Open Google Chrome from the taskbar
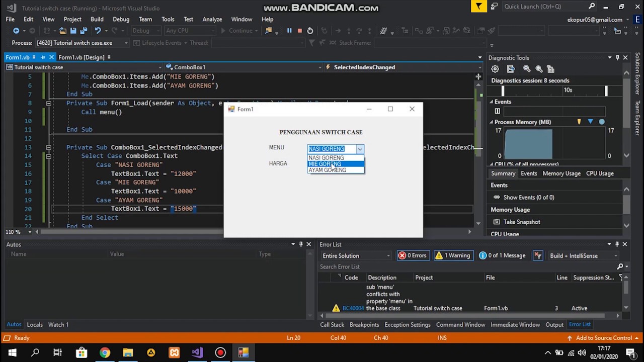The height and width of the screenshot is (362, 644). pyautogui.click(x=105, y=352)
